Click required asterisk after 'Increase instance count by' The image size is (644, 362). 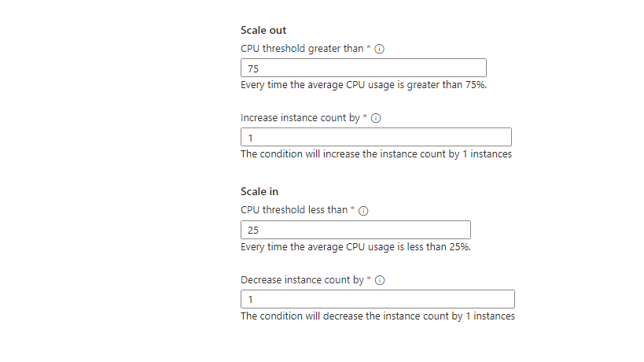366,117
